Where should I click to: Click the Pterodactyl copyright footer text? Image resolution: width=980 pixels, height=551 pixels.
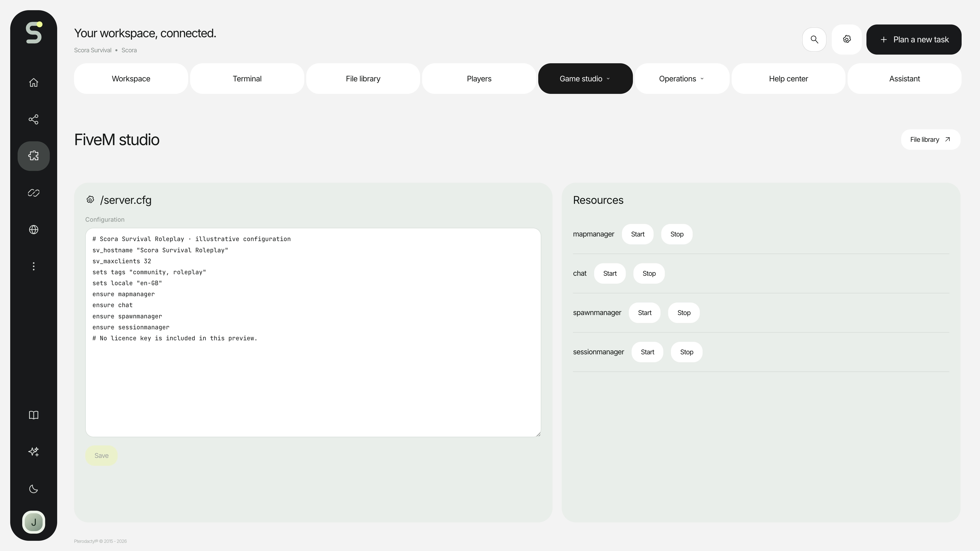click(101, 541)
